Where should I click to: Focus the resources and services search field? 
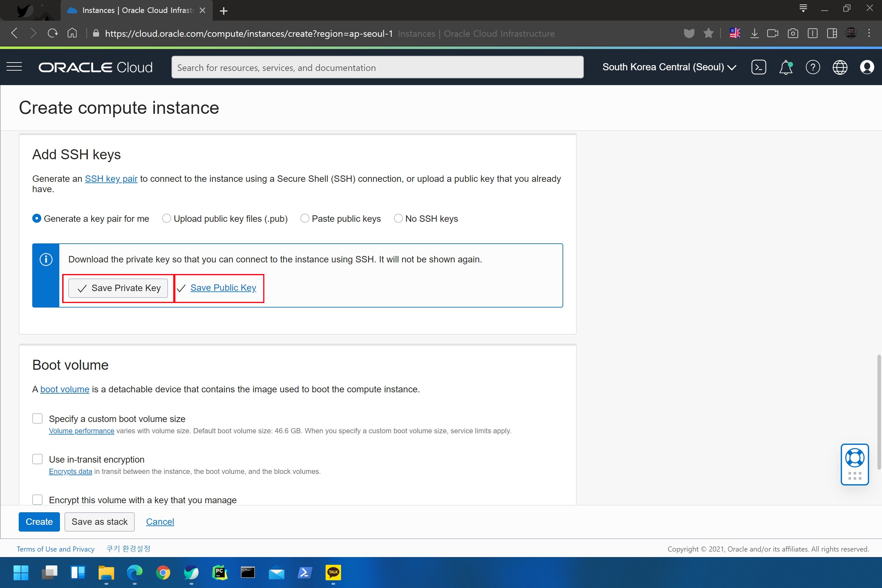tap(377, 67)
